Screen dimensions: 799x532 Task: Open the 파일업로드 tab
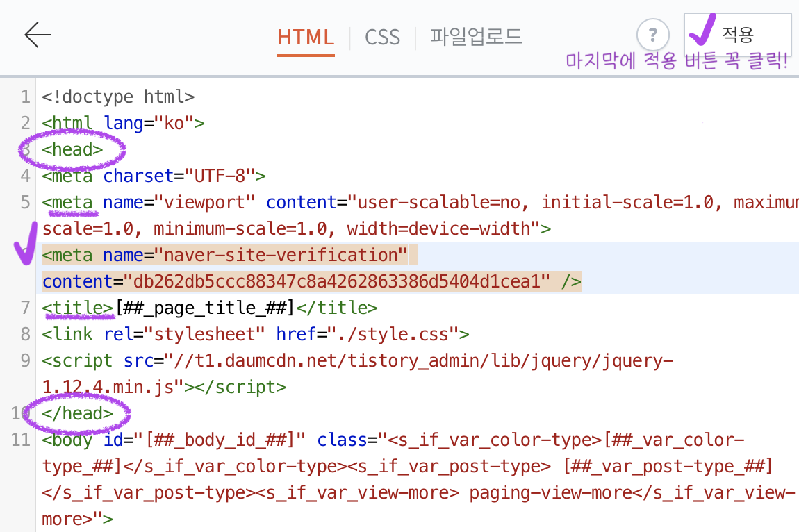[x=476, y=36]
